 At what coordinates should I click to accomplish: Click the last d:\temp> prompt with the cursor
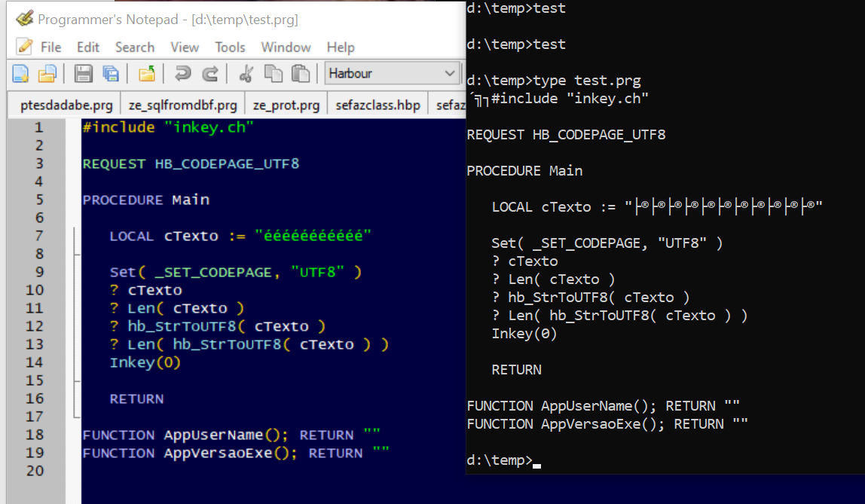click(x=503, y=460)
